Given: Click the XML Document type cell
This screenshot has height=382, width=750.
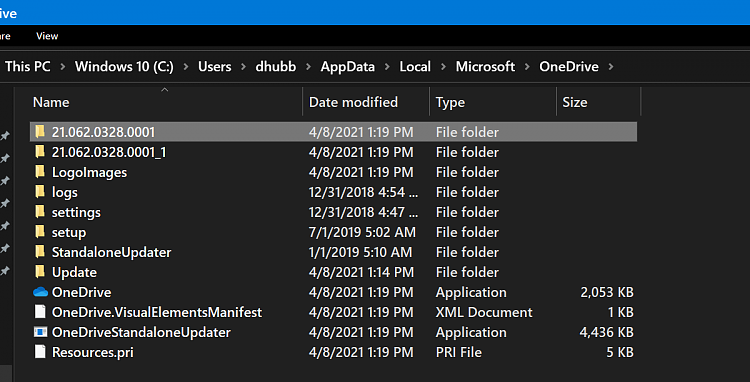Looking at the screenshot, I should 484,312.
